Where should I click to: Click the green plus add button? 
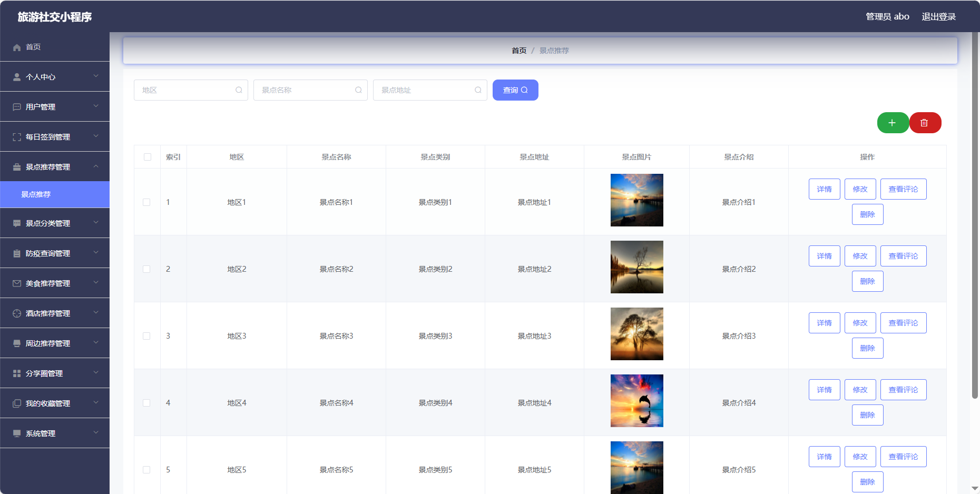[893, 123]
